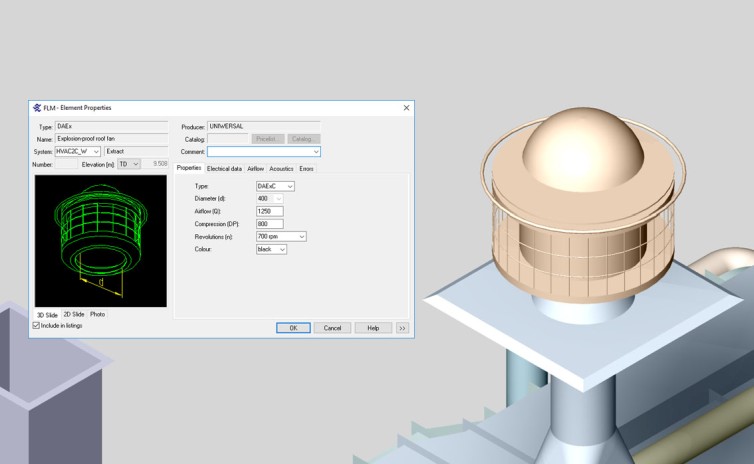The height and width of the screenshot is (464, 754).
Task: Open the Colour black dropdown
Action: (282, 249)
